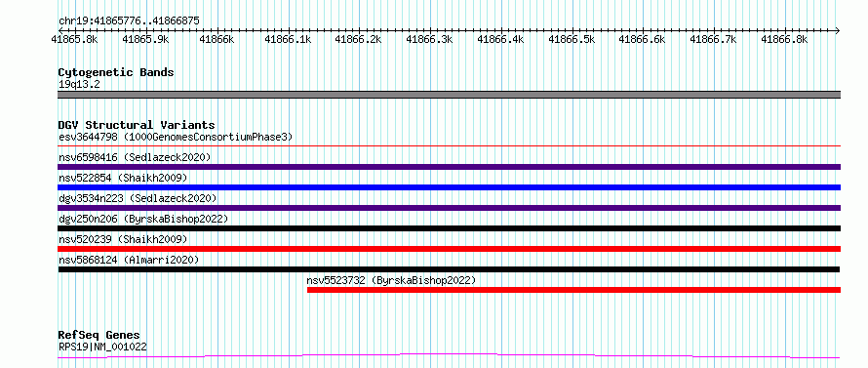Image resolution: width=868 pixels, height=368 pixels.
Task: Select the gray 19q13.2 cytogenetic band bar
Action: point(450,95)
